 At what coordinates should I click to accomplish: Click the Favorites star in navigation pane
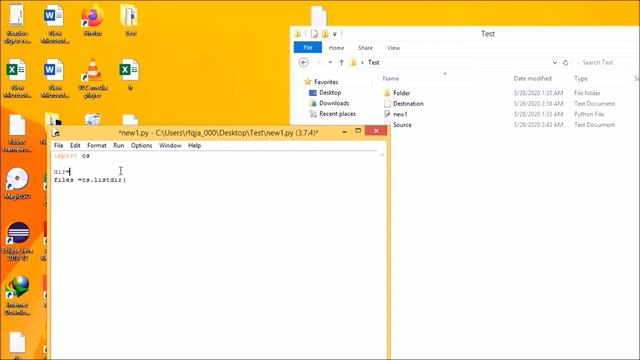(308, 82)
